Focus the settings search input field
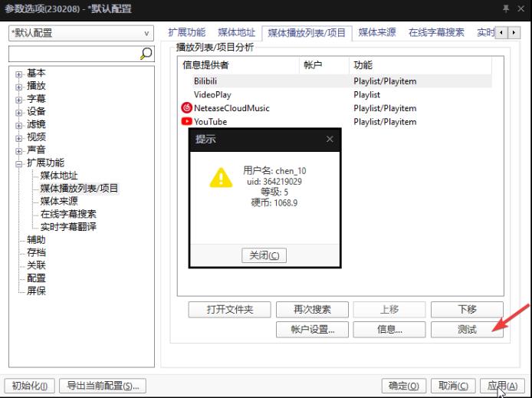Image resolution: width=532 pixels, height=398 pixels. pyautogui.click(x=74, y=54)
